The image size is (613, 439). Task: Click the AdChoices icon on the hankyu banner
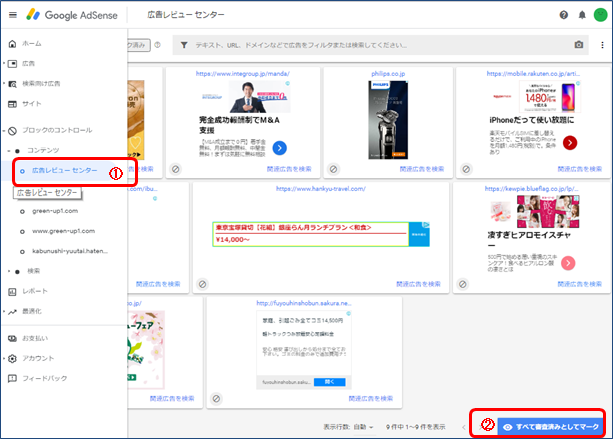pyautogui.click(x=426, y=225)
